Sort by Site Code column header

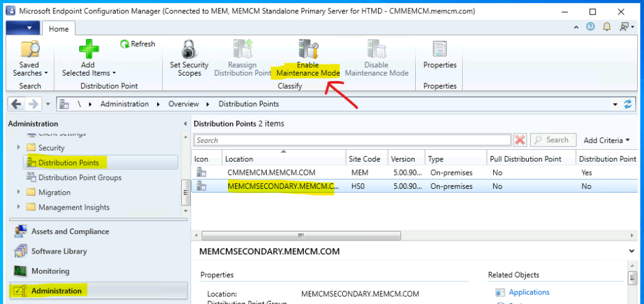coord(366,159)
